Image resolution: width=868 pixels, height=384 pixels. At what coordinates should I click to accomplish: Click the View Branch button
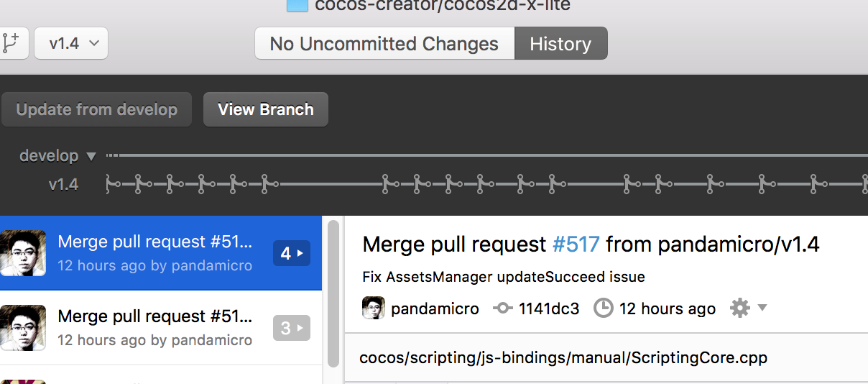tap(266, 109)
